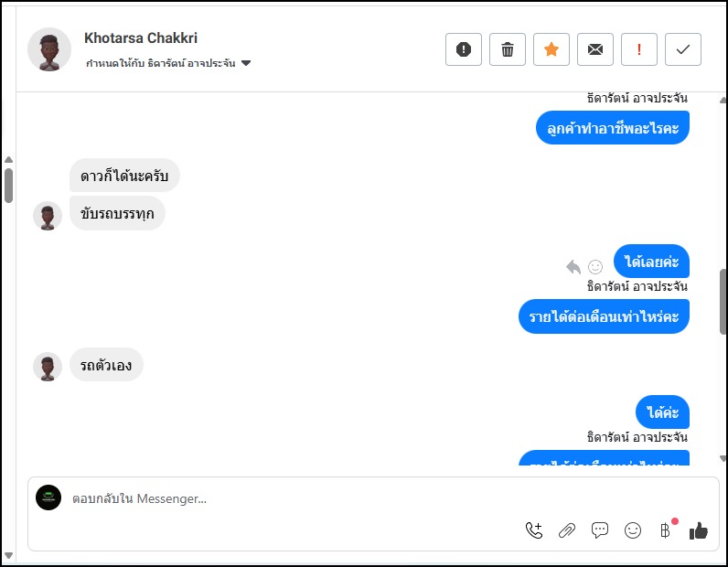Mark conversation as unread via envelope icon

pyautogui.click(x=595, y=49)
